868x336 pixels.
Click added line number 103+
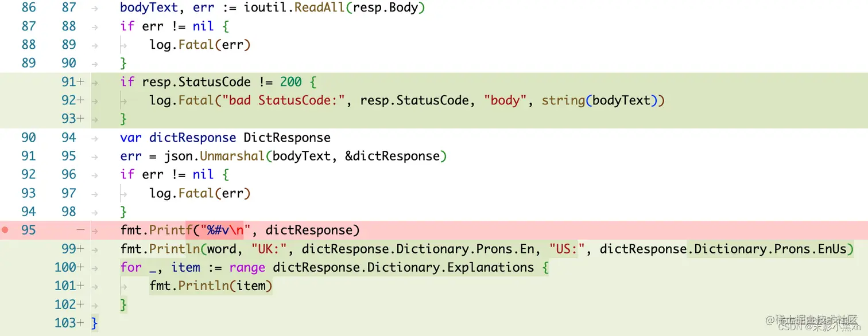(x=69, y=323)
